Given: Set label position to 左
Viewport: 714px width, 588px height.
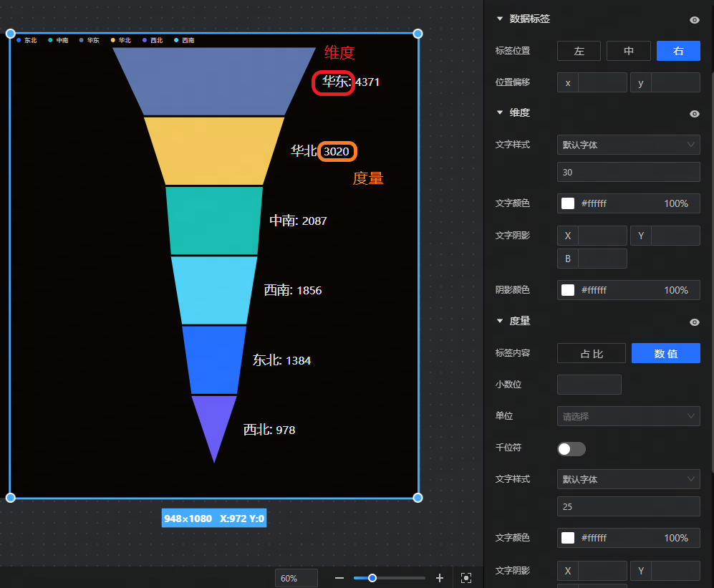Looking at the screenshot, I should pos(579,51).
